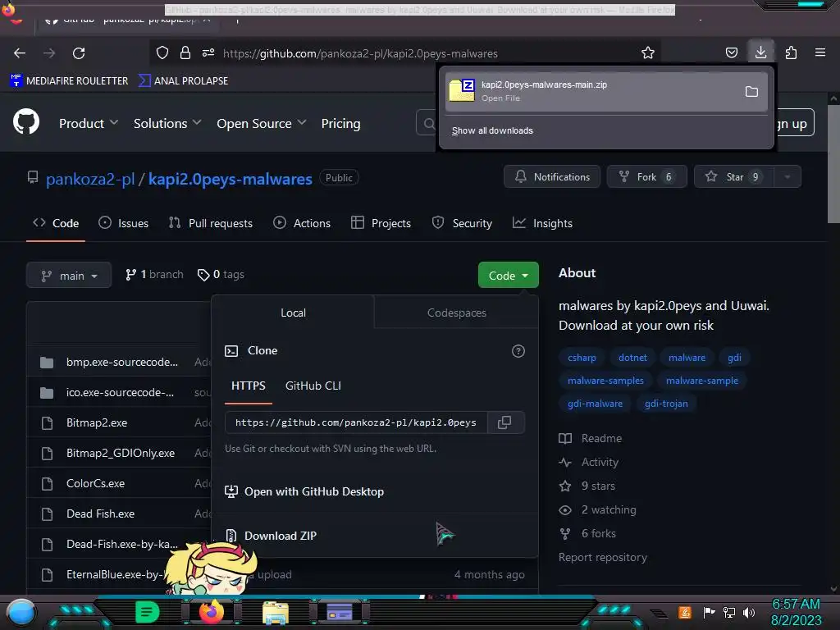Open the main branch selector dropdown
The image size is (840, 630).
pyautogui.click(x=69, y=276)
